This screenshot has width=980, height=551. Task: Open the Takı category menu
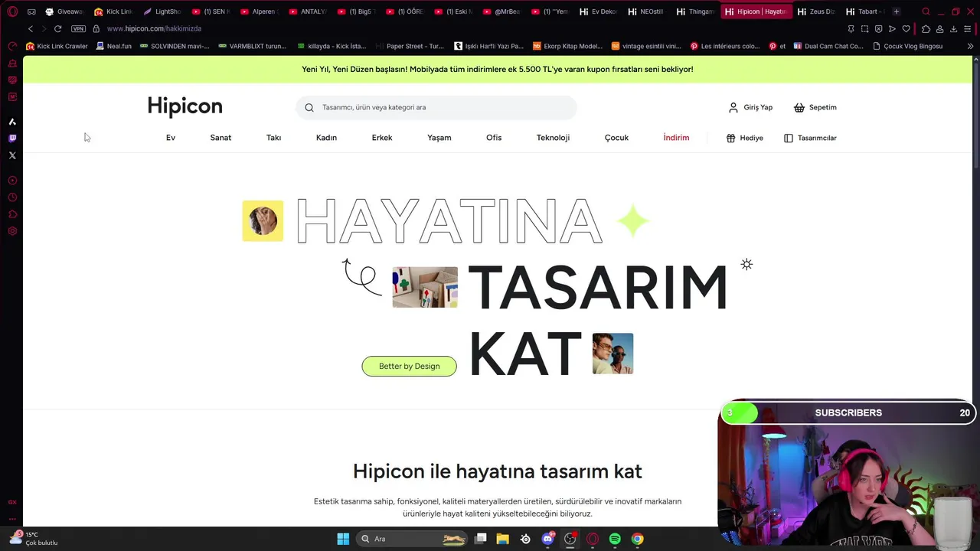pos(273,138)
